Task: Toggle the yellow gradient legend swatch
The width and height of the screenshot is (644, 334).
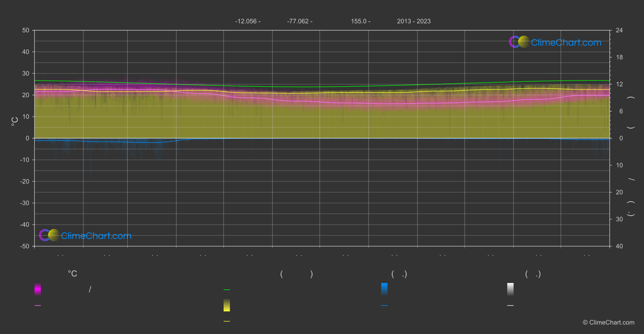Action: pos(227,305)
